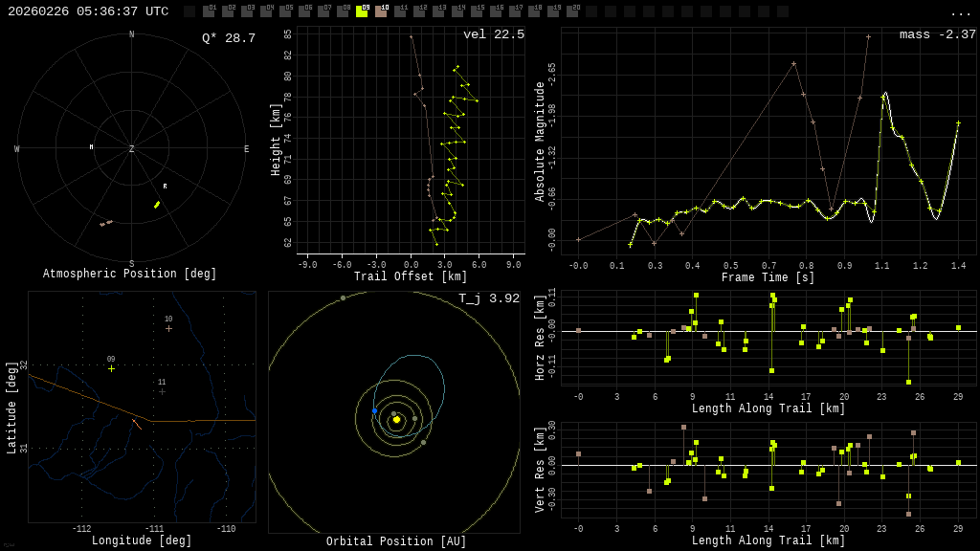Open the three-dot overflow menu
This screenshot has height=551, width=980.
(960, 12)
